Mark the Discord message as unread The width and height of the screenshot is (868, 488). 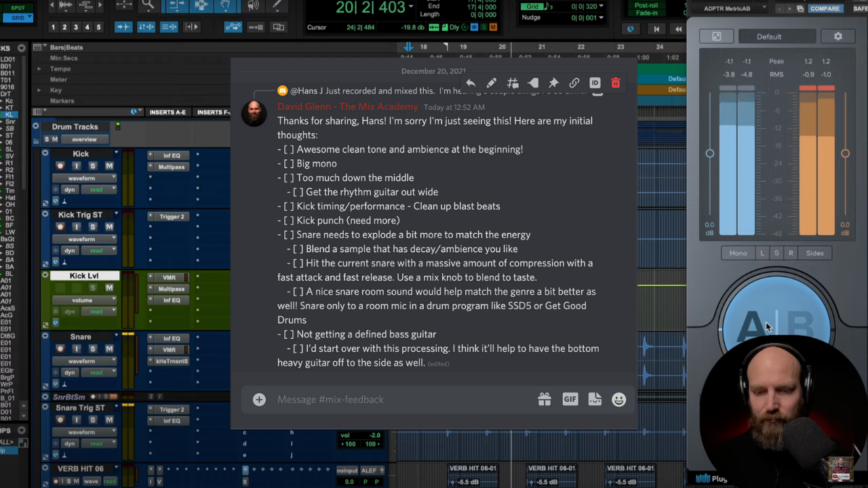(533, 83)
